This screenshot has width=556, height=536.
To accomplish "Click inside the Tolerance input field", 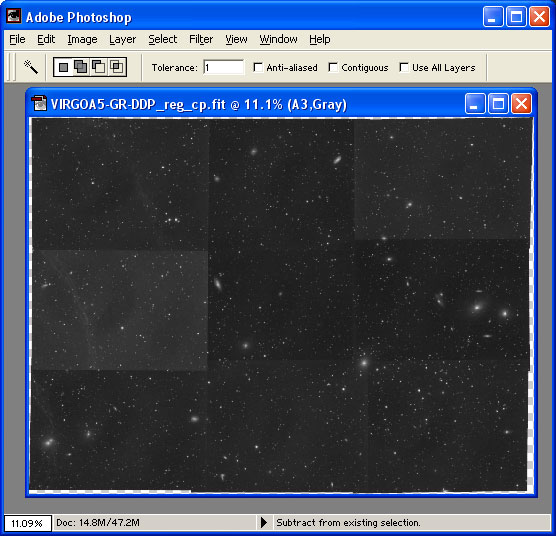I will (x=224, y=67).
